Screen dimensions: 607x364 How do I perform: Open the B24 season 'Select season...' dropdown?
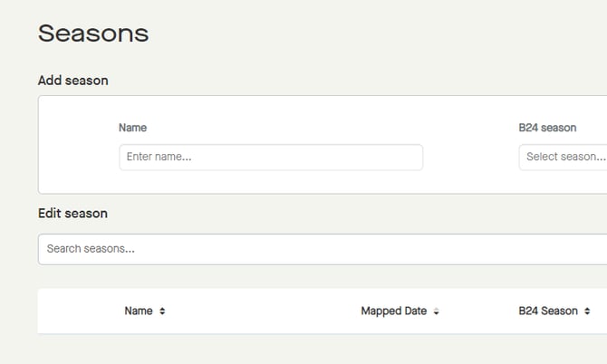tap(564, 157)
